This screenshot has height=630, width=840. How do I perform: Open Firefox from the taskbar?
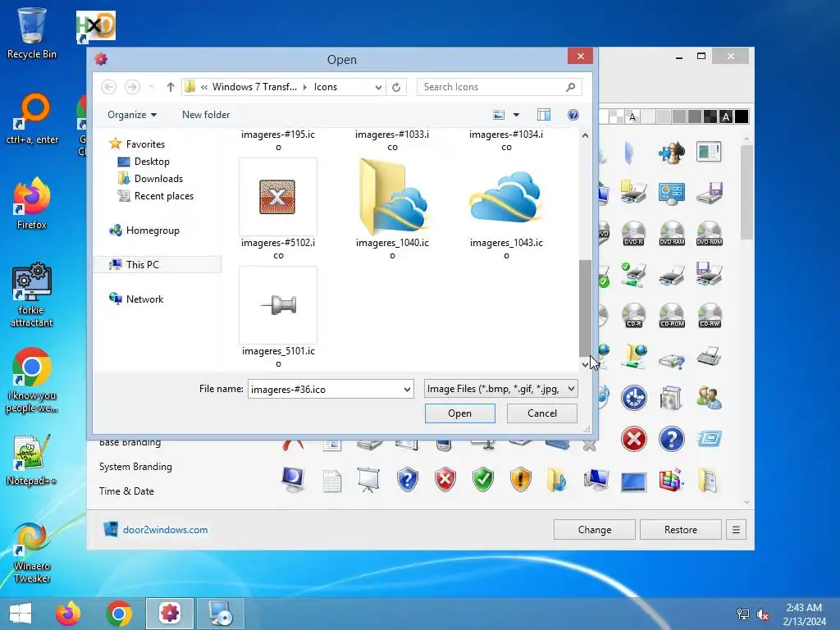(x=68, y=614)
